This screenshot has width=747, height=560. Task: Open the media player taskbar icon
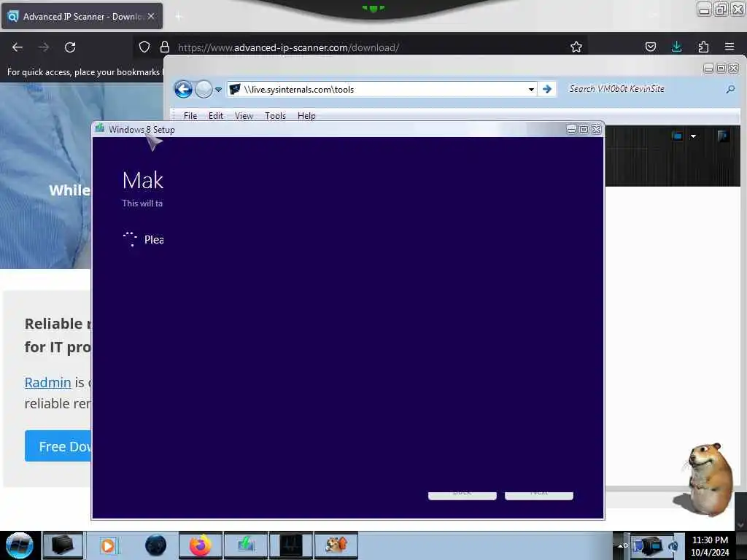108,545
